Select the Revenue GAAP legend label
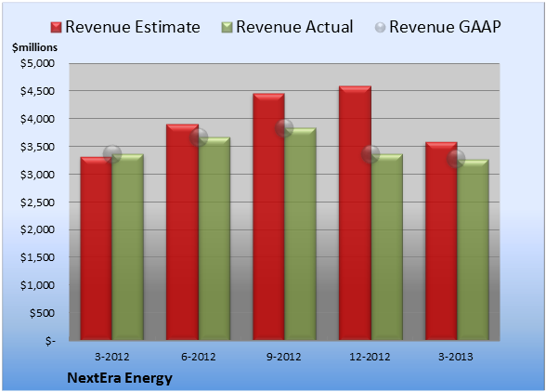The height and width of the screenshot is (392, 546). click(x=445, y=27)
